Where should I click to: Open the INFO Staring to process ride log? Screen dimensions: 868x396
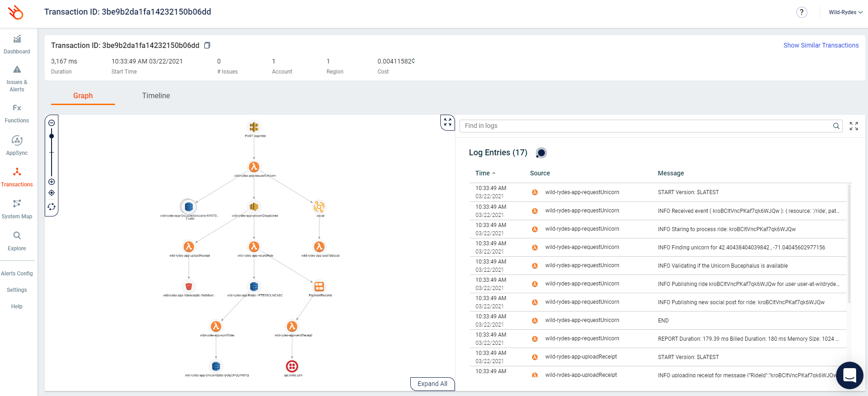pos(658,229)
